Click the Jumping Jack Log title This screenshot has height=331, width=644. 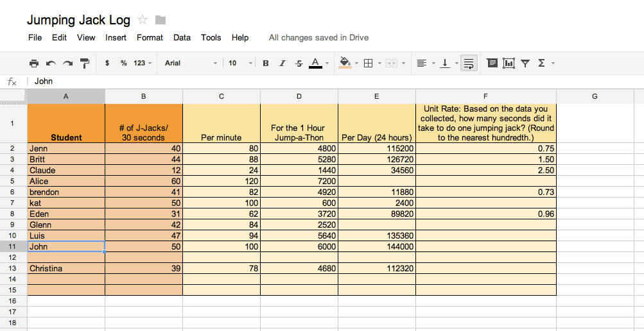78,20
